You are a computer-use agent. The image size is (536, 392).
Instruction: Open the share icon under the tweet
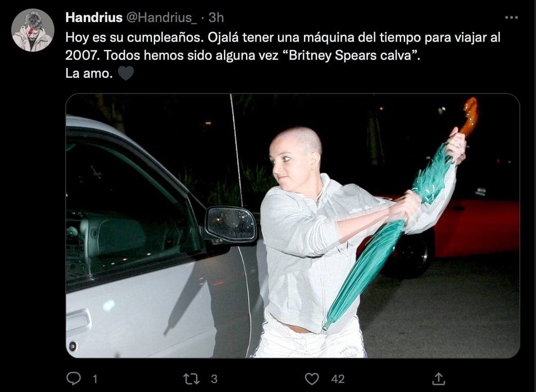click(438, 379)
